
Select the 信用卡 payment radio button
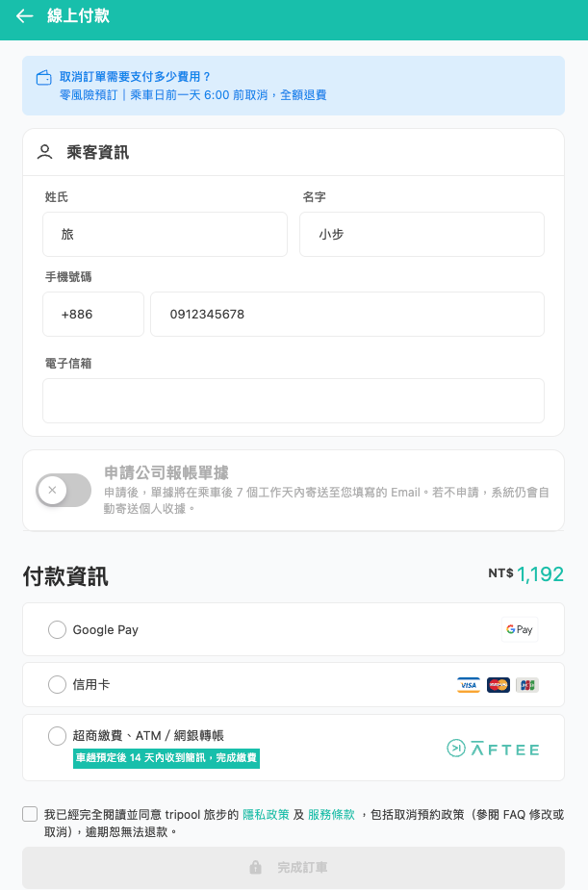click(57, 684)
